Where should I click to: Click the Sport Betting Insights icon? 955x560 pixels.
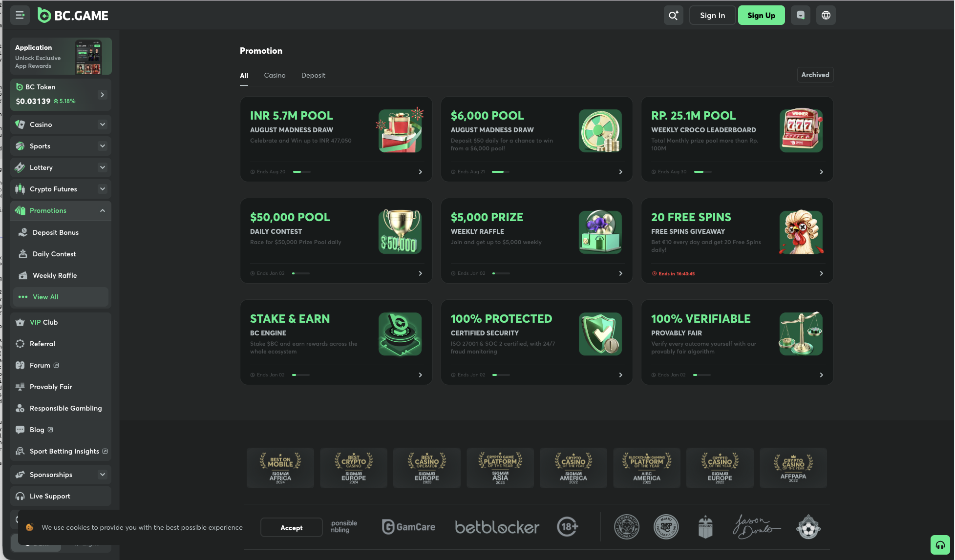tap(20, 451)
